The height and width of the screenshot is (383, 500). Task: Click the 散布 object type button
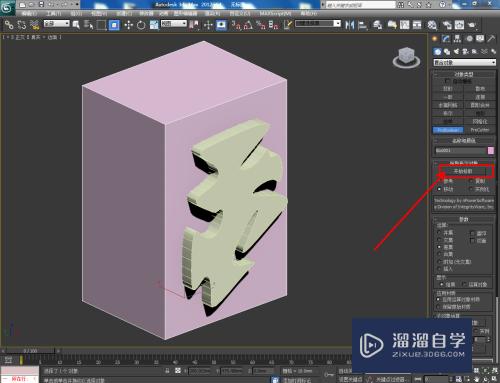pos(480,89)
